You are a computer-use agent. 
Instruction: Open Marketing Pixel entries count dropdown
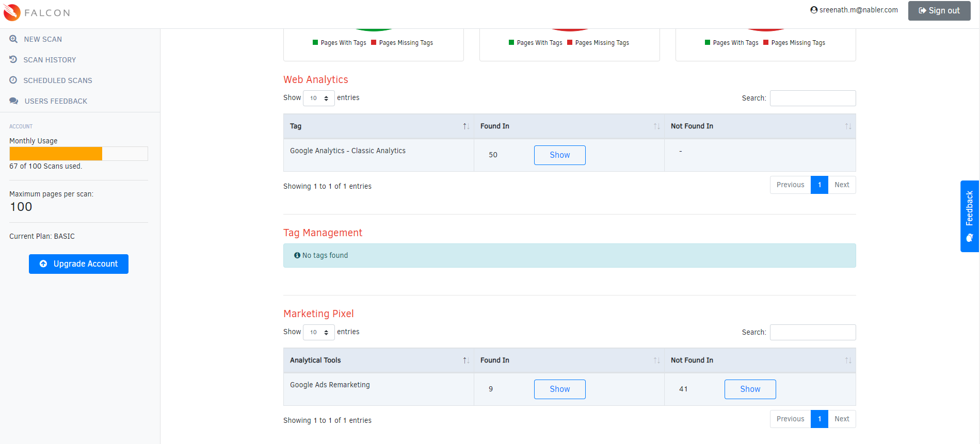tap(318, 332)
